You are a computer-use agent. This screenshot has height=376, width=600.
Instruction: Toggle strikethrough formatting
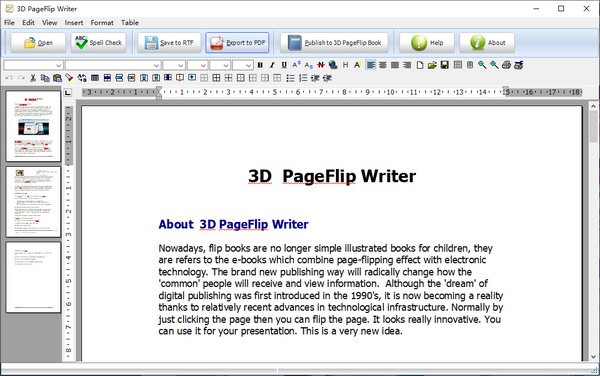click(x=321, y=65)
